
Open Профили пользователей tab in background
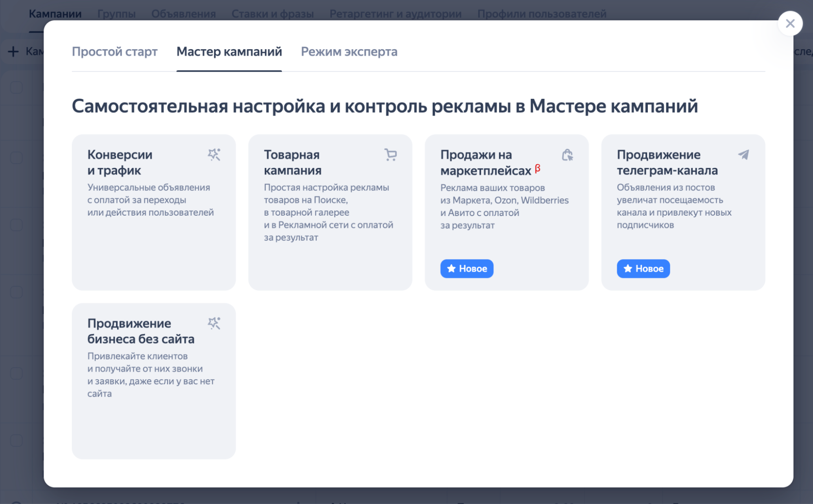(x=542, y=13)
